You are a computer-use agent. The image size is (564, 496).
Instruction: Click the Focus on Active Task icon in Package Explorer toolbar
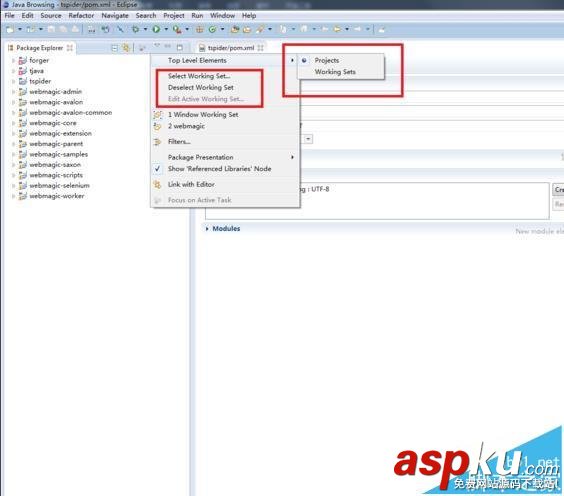pyautogui.click(x=142, y=48)
